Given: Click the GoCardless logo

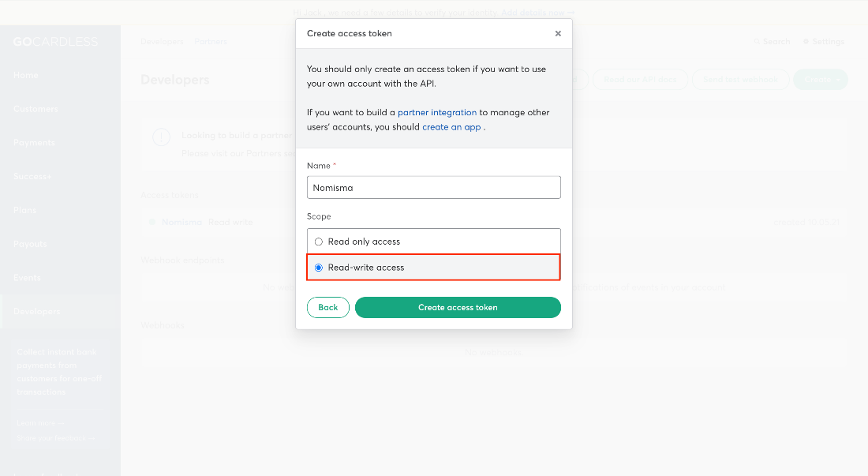Looking at the screenshot, I should click(x=55, y=42).
